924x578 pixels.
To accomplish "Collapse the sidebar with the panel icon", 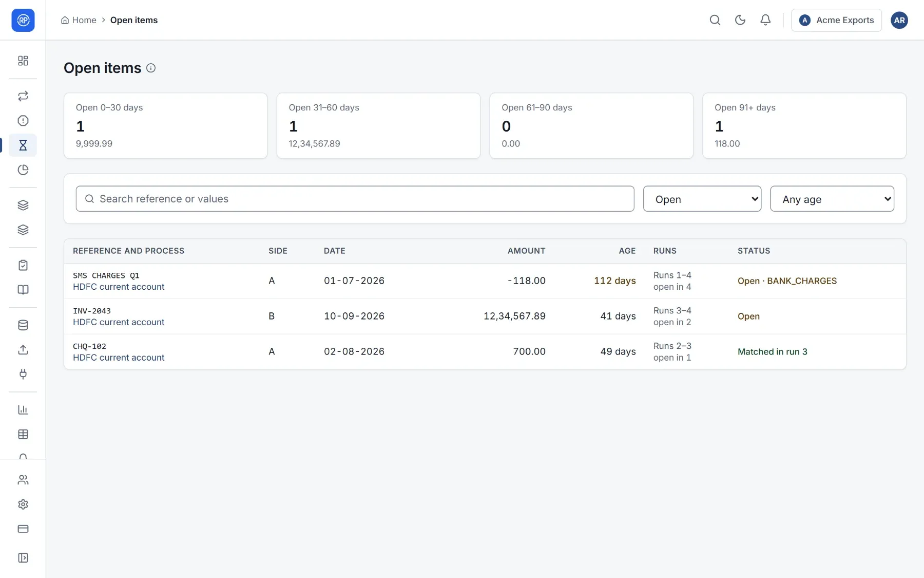I will 23,558.
